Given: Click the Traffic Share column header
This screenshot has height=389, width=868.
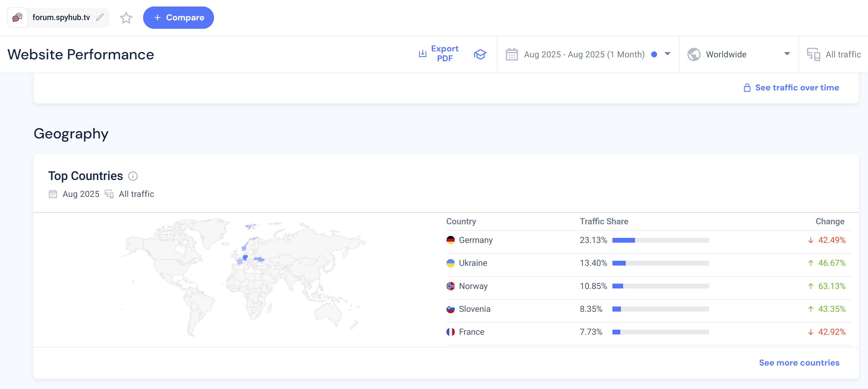Looking at the screenshot, I should point(604,221).
